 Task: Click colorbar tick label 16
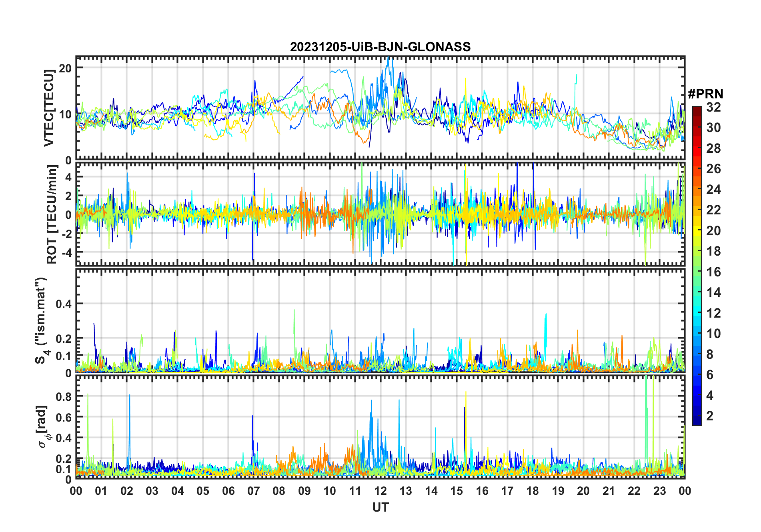pyautogui.click(x=713, y=272)
